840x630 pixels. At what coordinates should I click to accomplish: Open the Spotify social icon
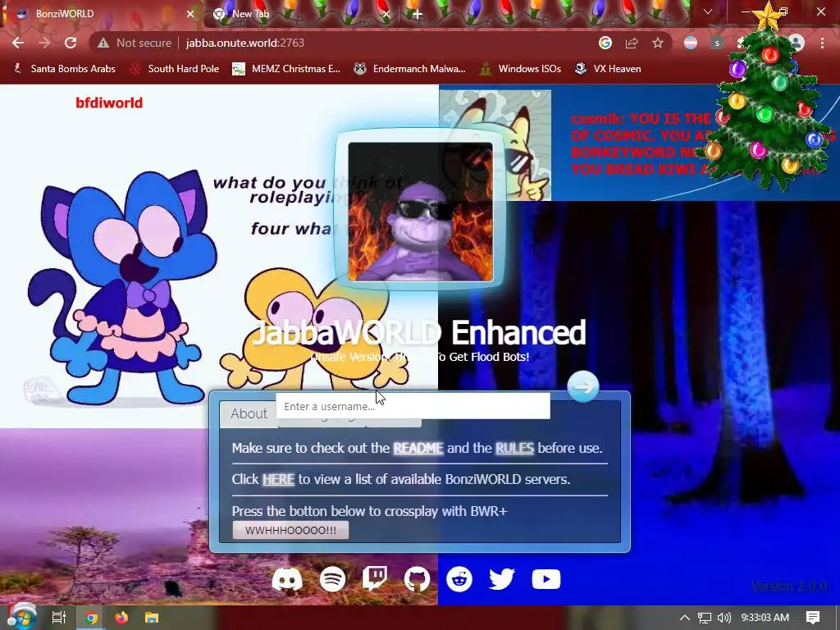[x=333, y=579]
